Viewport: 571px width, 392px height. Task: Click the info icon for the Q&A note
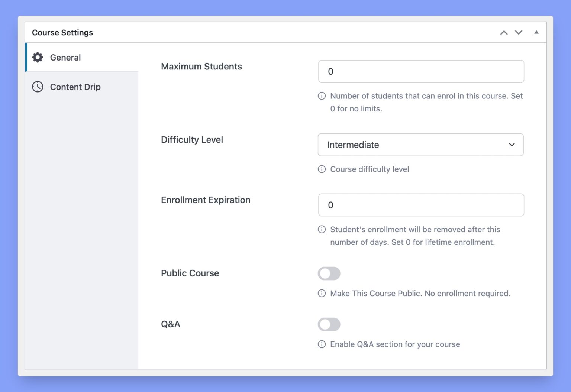point(322,344)
